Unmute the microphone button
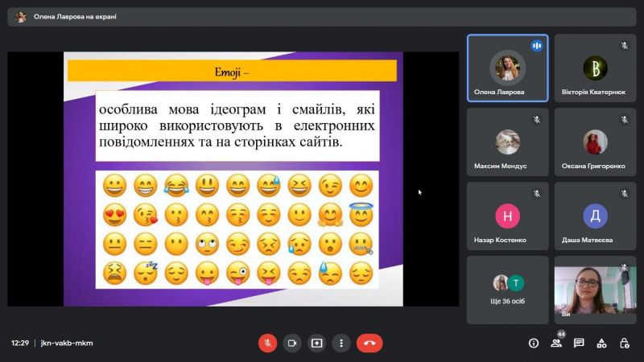644x362 pixels. (267, 343)
